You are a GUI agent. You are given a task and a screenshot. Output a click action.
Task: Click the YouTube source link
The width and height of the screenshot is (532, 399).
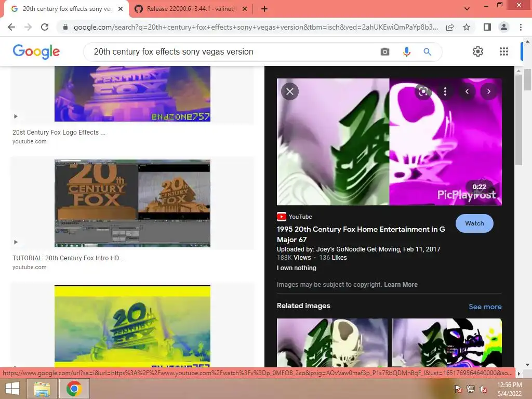coord(295,217)
